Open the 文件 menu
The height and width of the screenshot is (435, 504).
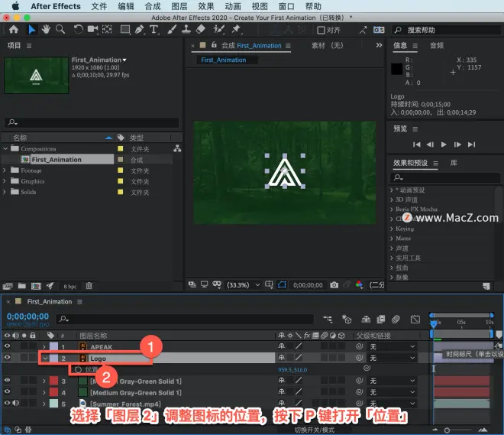coord(99,6)
